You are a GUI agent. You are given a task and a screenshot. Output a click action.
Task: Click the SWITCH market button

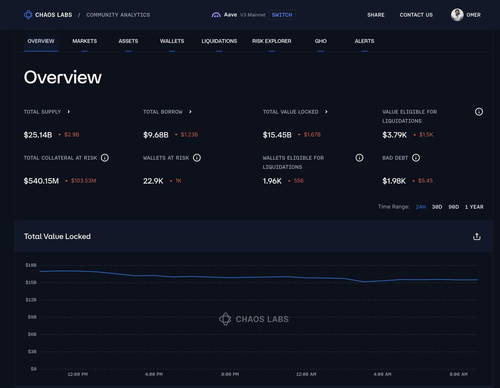[282, 15]
